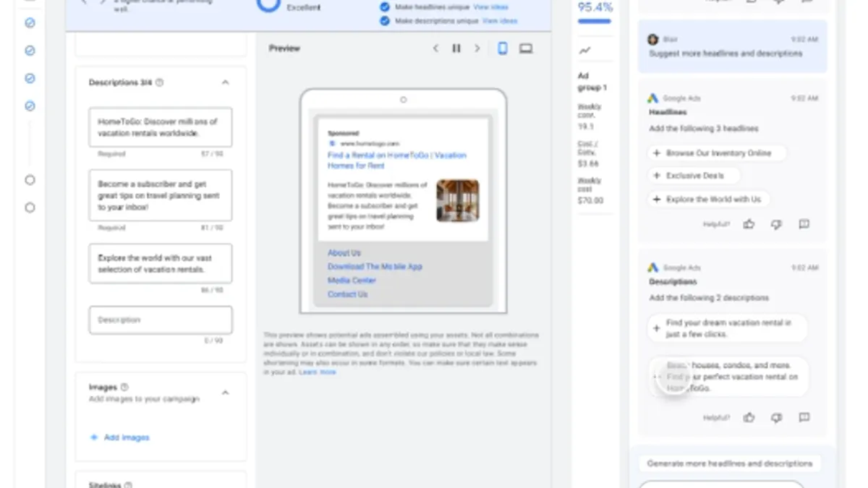
Task: Click the empty Description input field
Action: [161, 320]
